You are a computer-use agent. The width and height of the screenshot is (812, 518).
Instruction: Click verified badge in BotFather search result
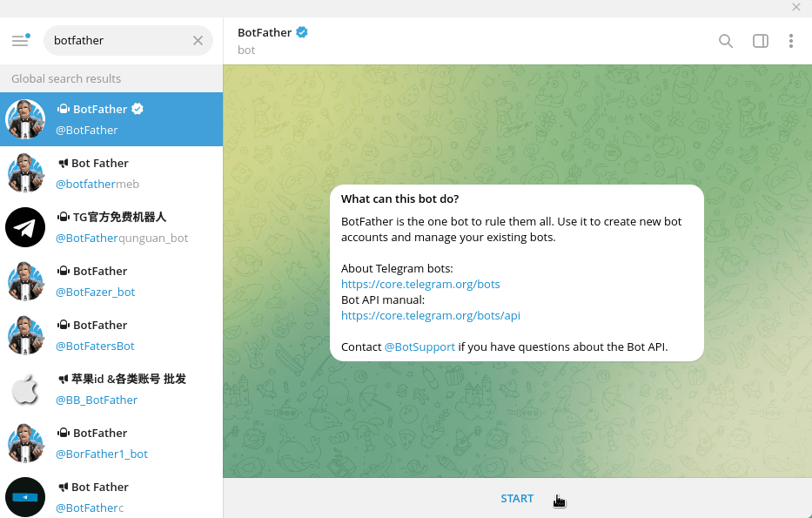click(x=138, y=109)
